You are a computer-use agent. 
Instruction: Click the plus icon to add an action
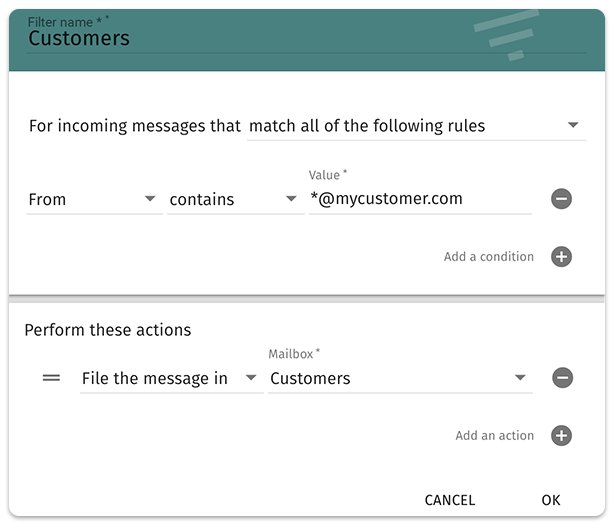(561, 436)
